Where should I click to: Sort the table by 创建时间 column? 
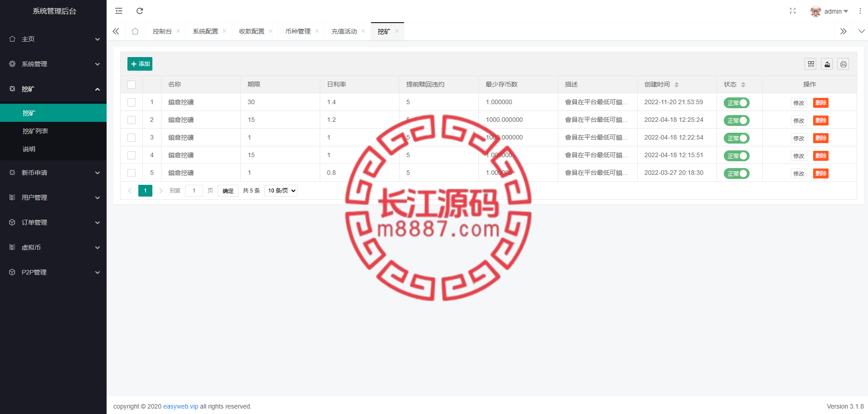point(677,85)
